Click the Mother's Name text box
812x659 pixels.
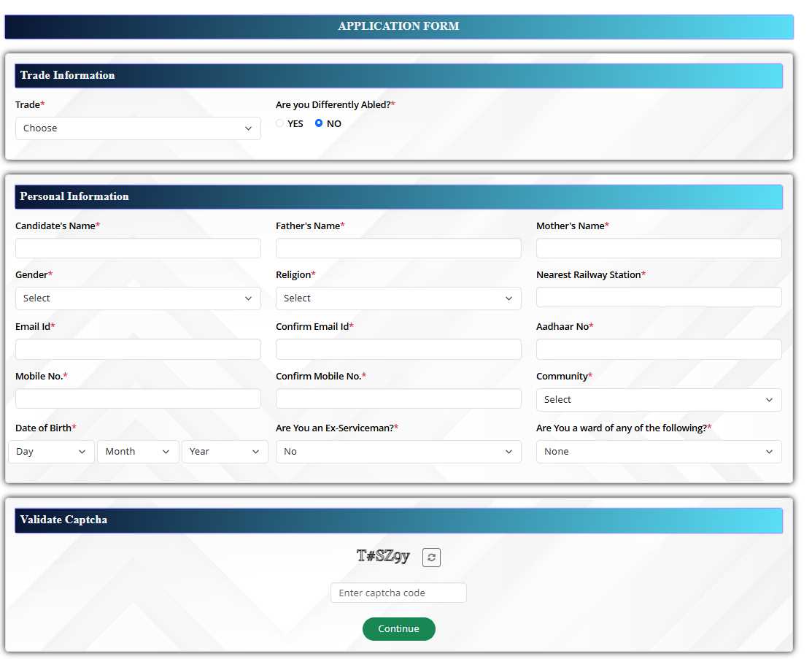tap(658, 248)
